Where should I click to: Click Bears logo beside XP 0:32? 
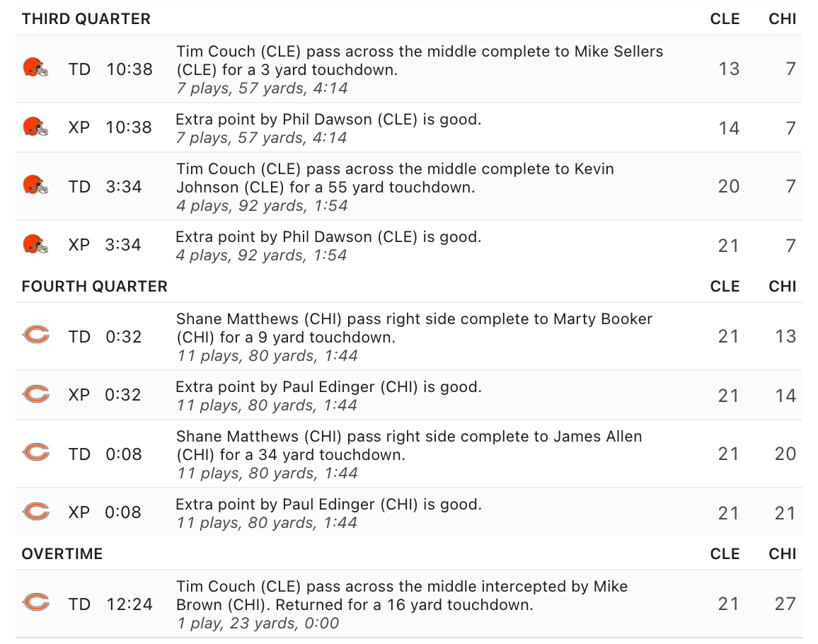[x=36, y=394]
